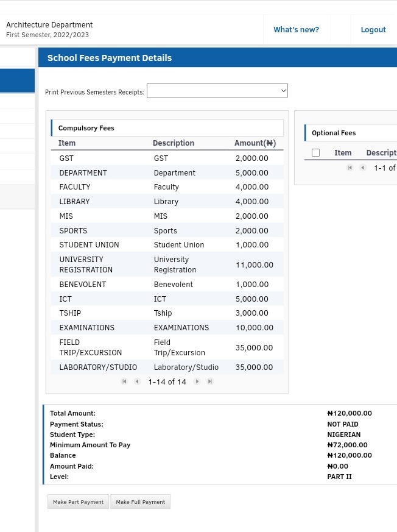Viewport: 397px width, 532px height.
Task: Select the EXAMINATIONS item cell
Action: 87,328
